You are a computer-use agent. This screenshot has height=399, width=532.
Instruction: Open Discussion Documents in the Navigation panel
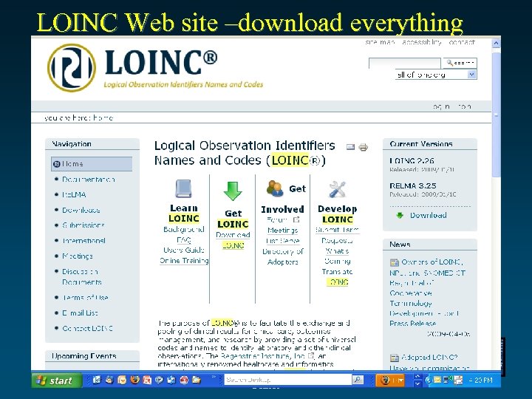tap(81, 276)
